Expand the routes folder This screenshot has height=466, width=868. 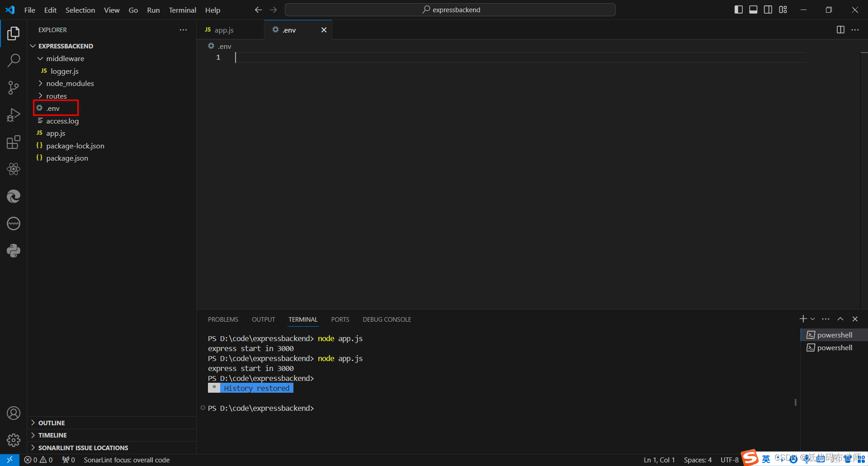(x=40, y=96)
